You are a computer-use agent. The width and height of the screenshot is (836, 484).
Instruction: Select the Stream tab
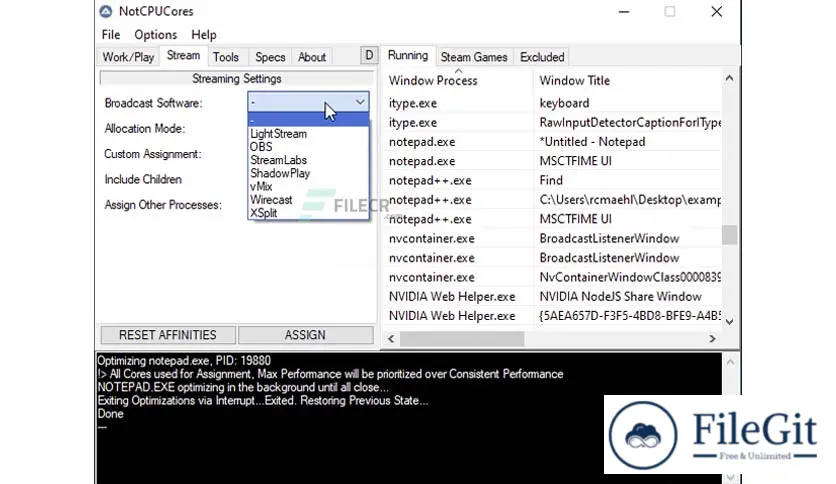183,55
